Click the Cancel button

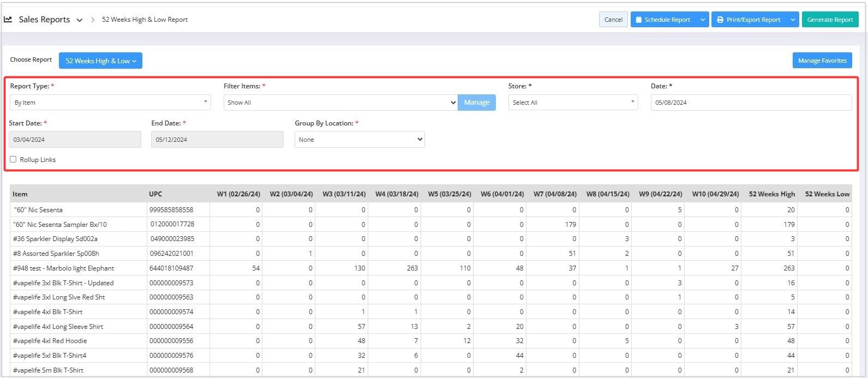613,20
